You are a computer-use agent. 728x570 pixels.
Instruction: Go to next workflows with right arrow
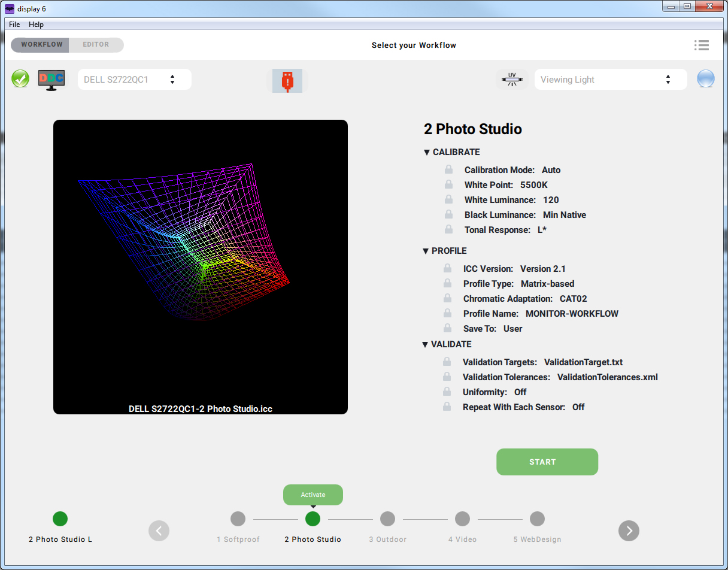pos(629,530)
